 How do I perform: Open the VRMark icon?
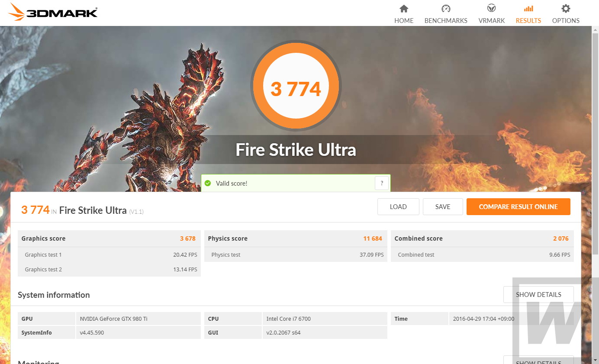click(x=492, y=9)
